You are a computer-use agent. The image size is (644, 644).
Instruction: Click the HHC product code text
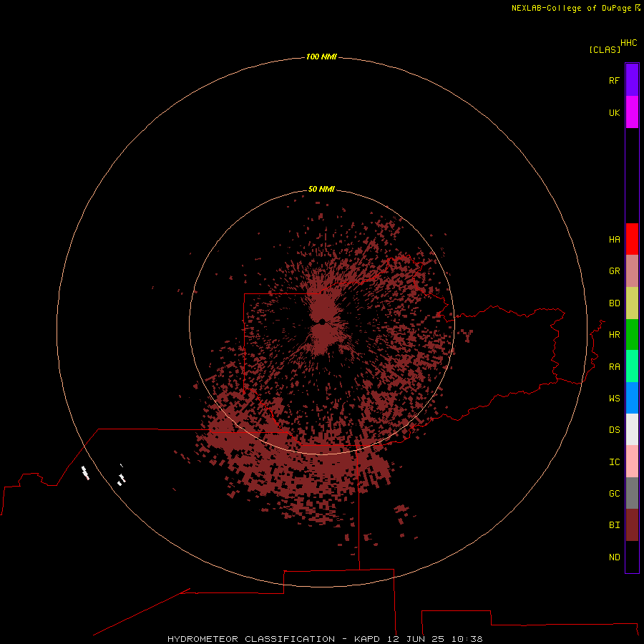628,43
